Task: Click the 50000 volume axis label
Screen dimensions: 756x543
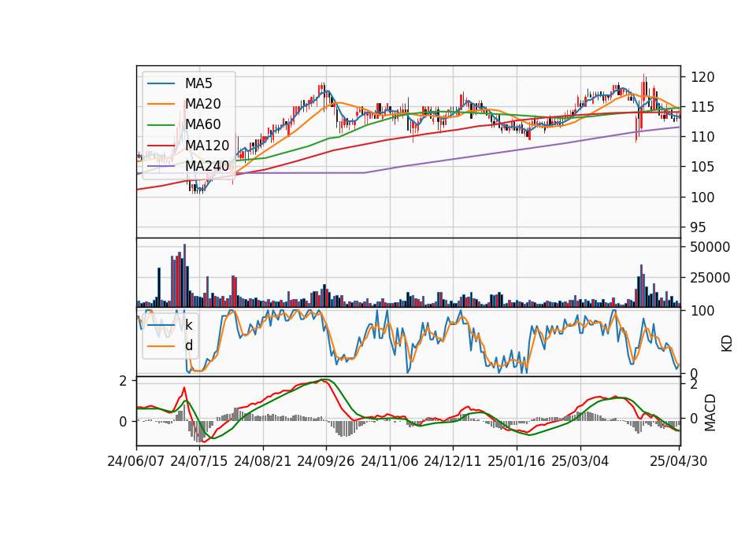Action: pyautogui.click(x=710, y=247)
